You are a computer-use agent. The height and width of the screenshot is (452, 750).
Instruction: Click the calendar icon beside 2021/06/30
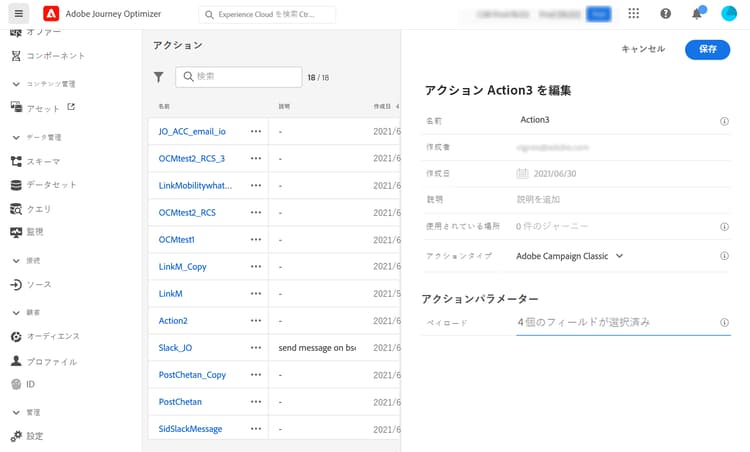[522, 173]
